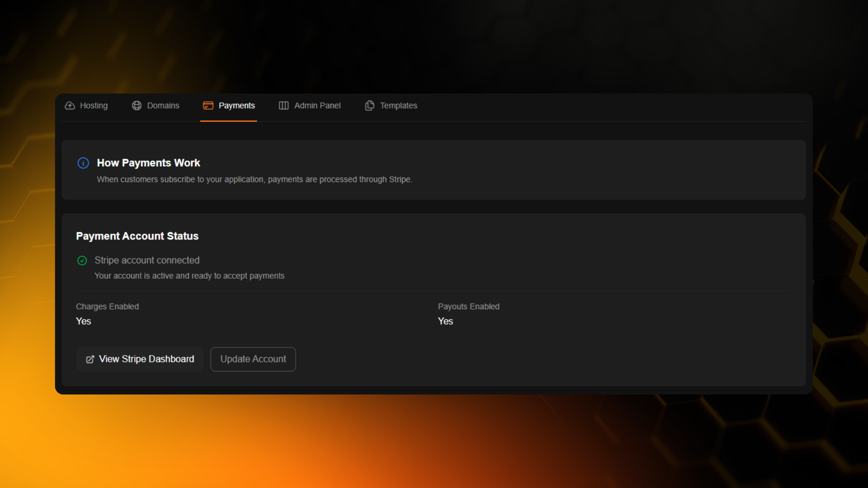Click the Update Account button
The width and height of the screenshot is (868, 488).
(x=253, y=359)
